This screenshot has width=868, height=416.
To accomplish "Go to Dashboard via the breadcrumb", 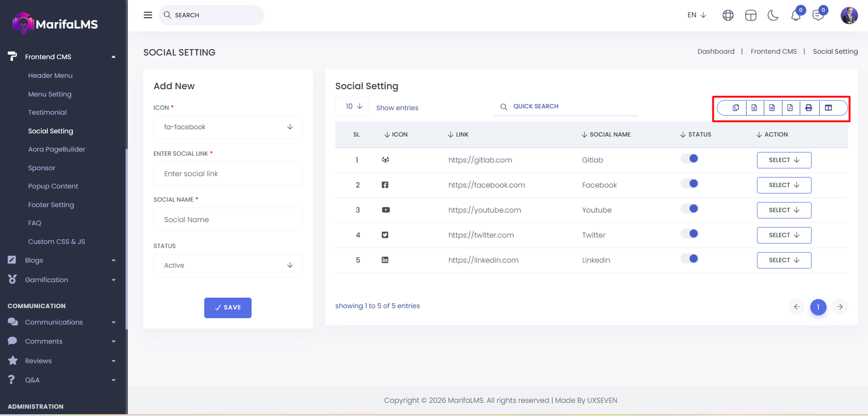I will (x=716, y=51).
